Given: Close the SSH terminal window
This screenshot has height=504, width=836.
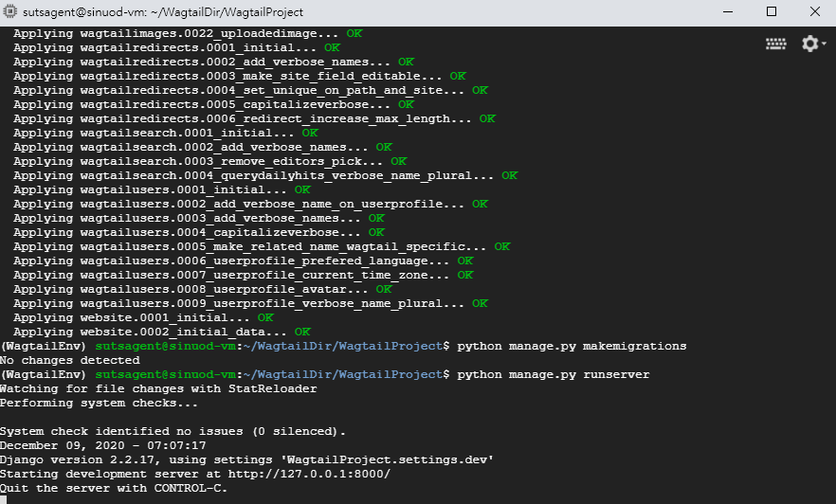Looking at the screenshot, I should point(815,11).
